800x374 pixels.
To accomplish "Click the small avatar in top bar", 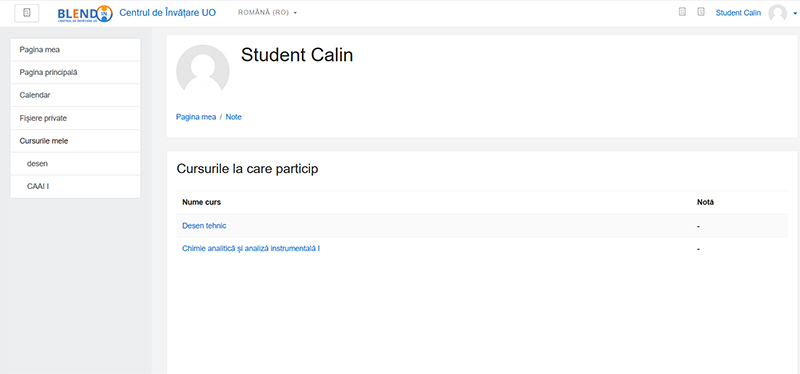I will point(778,13).
